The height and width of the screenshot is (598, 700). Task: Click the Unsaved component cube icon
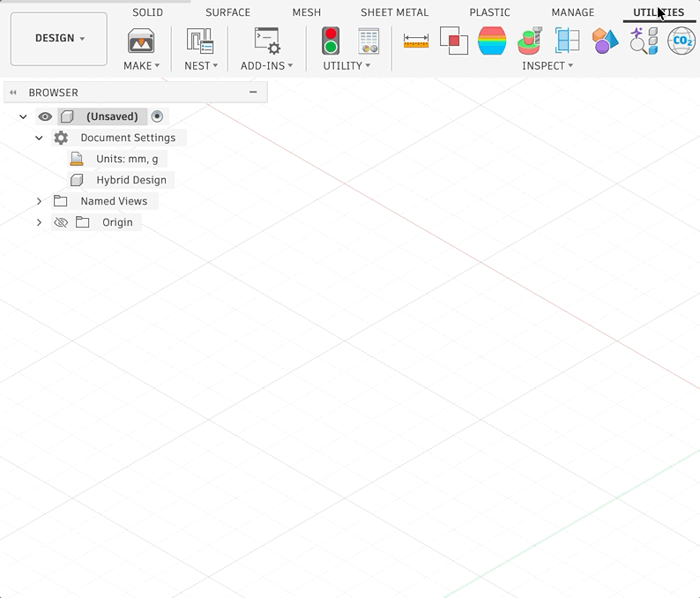[x=67, y=116]
